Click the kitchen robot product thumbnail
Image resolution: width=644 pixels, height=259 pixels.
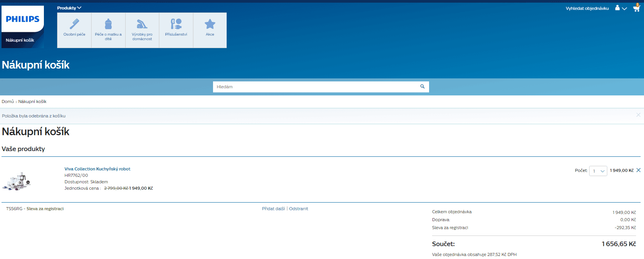pos(16,181)
